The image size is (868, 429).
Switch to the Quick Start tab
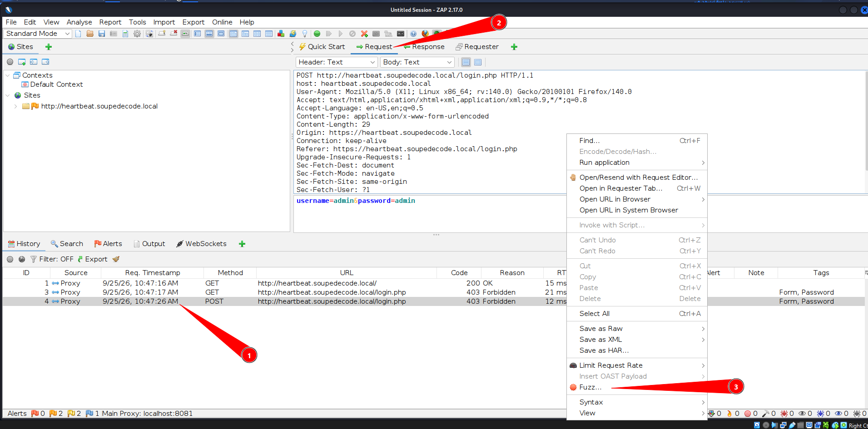coord(322,47)
